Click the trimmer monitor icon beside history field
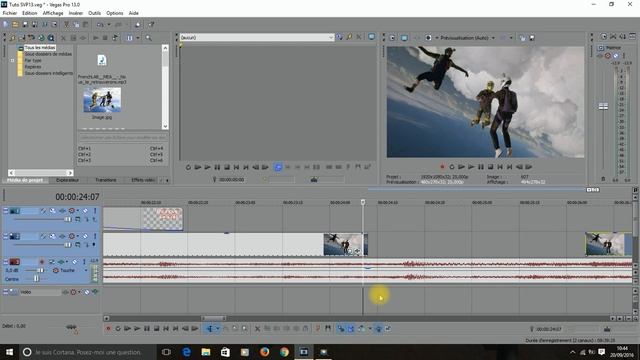 pos(371,37)
